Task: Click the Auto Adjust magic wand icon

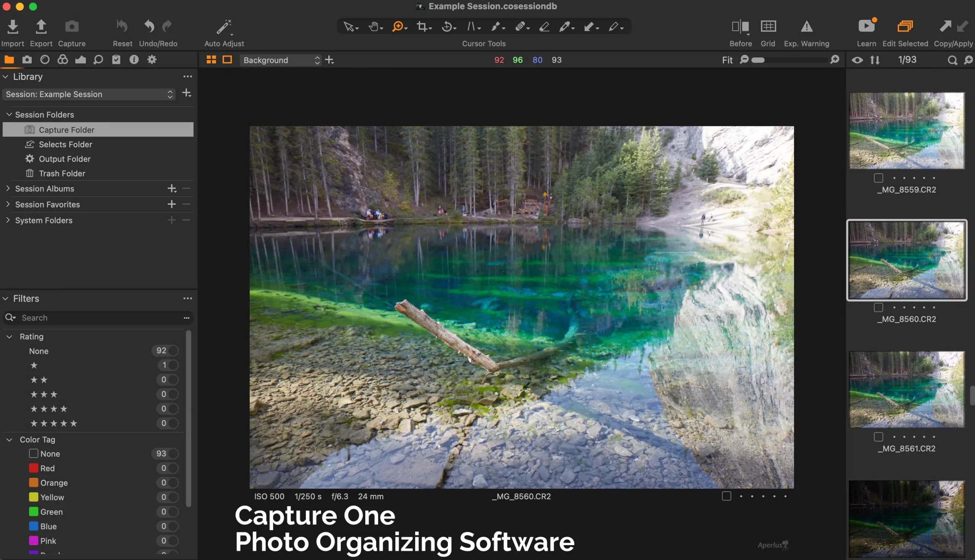Action: pos(224,27)
